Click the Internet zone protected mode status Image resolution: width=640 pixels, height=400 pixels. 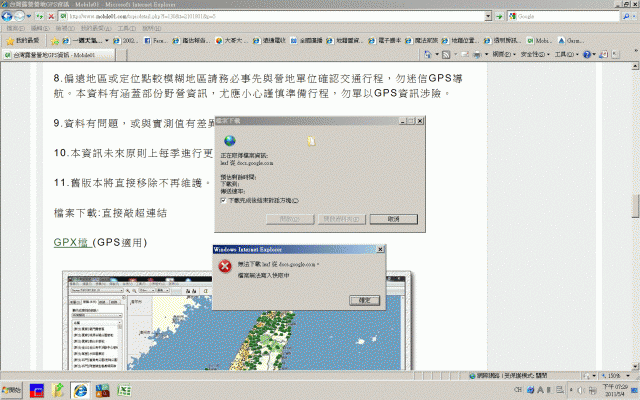coord(508,376)
